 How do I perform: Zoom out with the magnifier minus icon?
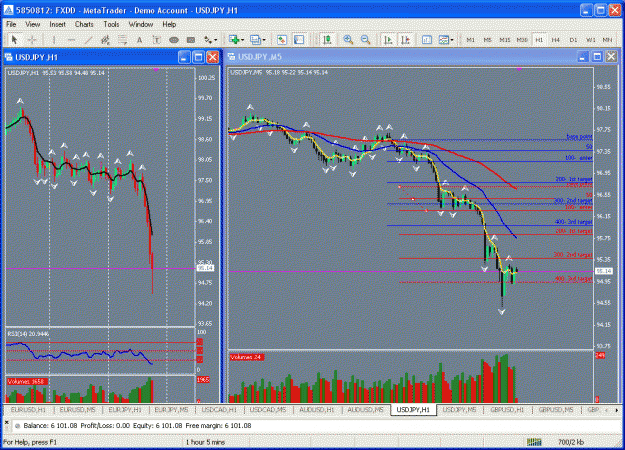[x=366, y=39]
